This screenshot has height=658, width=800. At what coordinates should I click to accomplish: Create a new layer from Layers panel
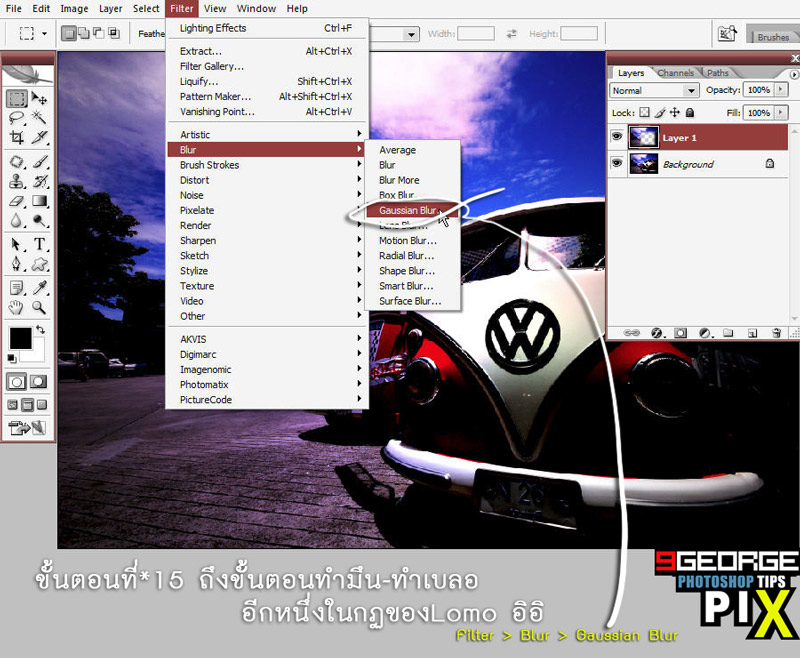tap(753, 333)
